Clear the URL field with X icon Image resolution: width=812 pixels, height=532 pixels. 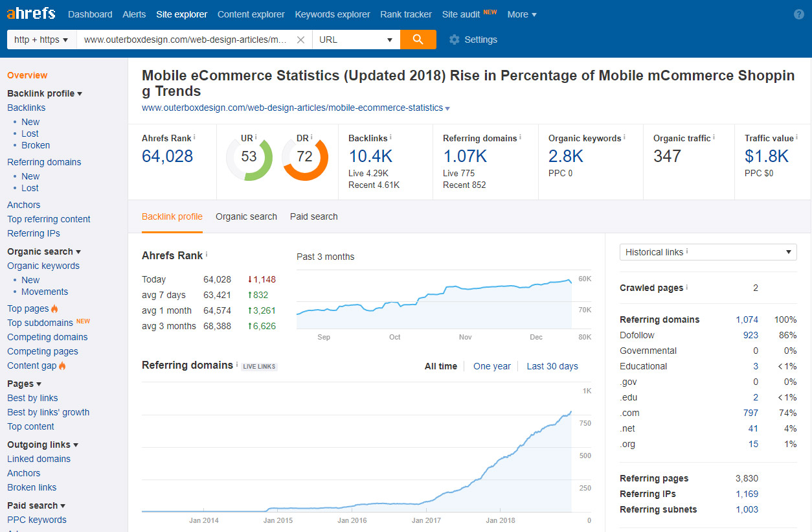[300, 40]
